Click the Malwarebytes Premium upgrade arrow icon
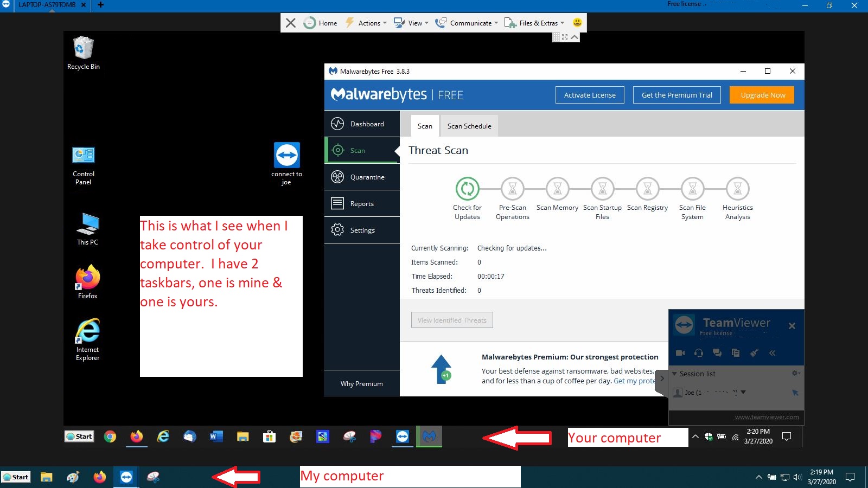This screenshot has height=488, width=868. (x=442, y=369)
